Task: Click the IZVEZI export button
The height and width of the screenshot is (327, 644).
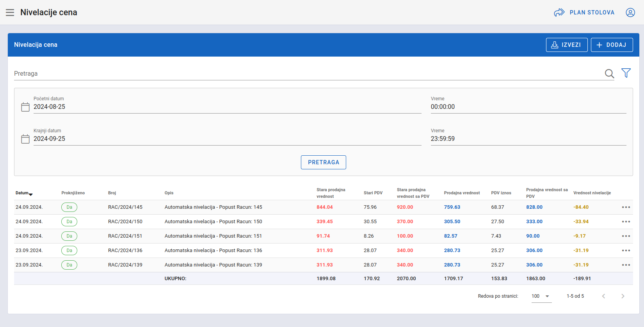Action: (x=567, y=45)
